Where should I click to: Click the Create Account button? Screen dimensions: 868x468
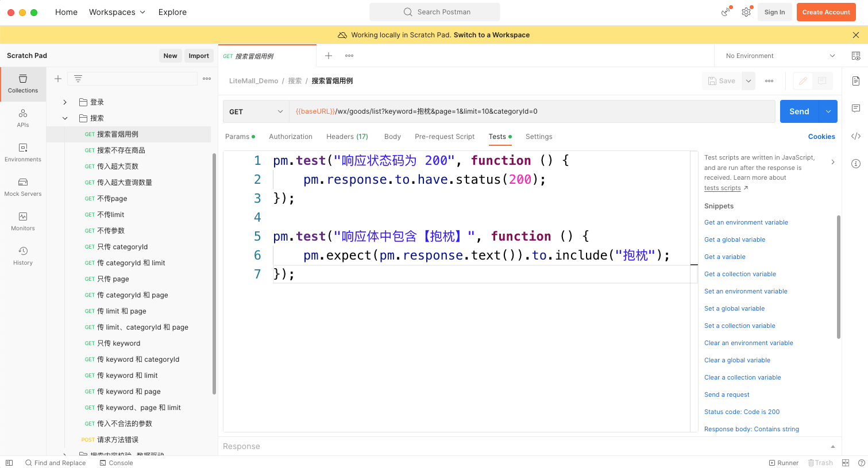click(x=826, y=12)
